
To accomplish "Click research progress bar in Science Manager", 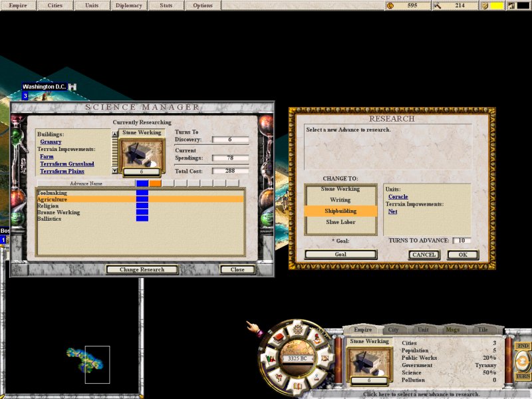I will pyautogui.click(x=142, y=172).
